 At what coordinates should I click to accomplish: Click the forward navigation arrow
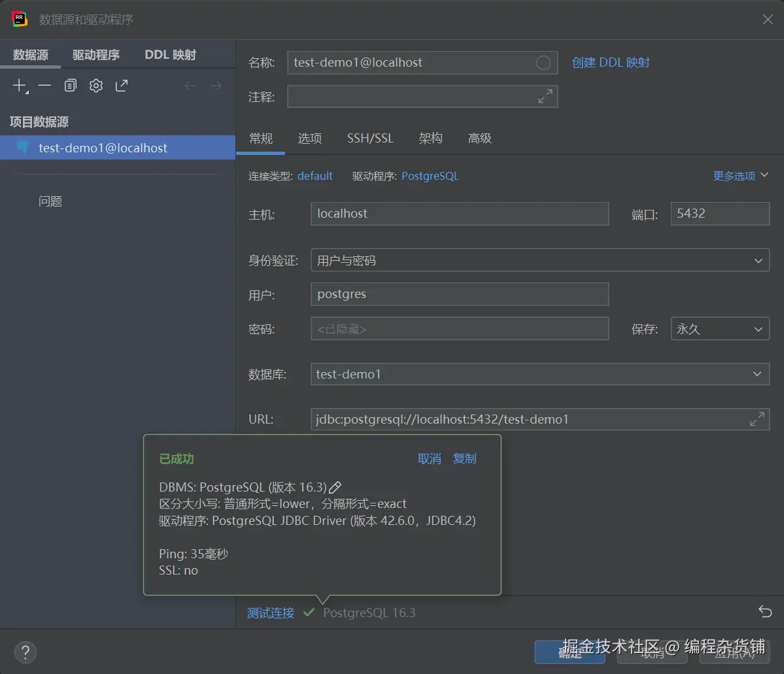216,85
